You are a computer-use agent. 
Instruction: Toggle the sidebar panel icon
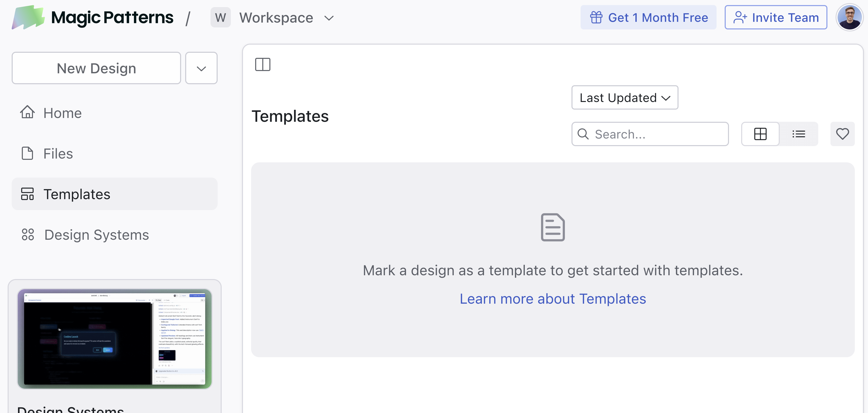[263, 64]
